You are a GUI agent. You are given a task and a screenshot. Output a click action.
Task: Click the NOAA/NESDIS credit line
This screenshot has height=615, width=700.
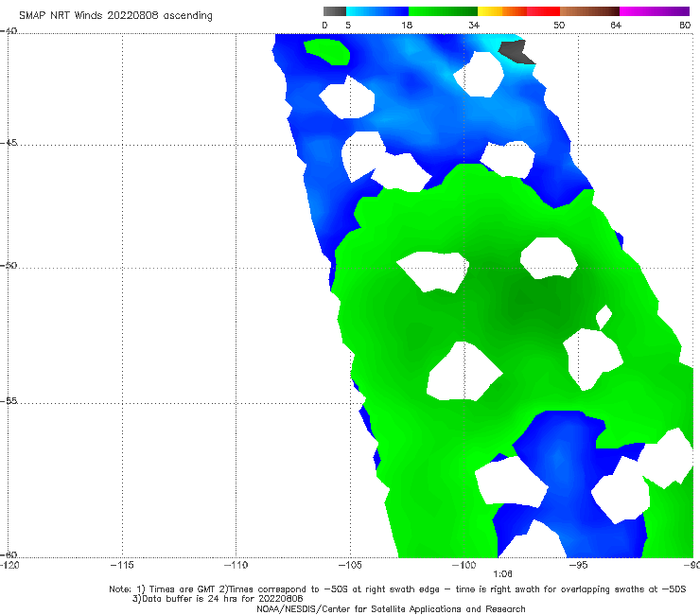click(391, 608)
